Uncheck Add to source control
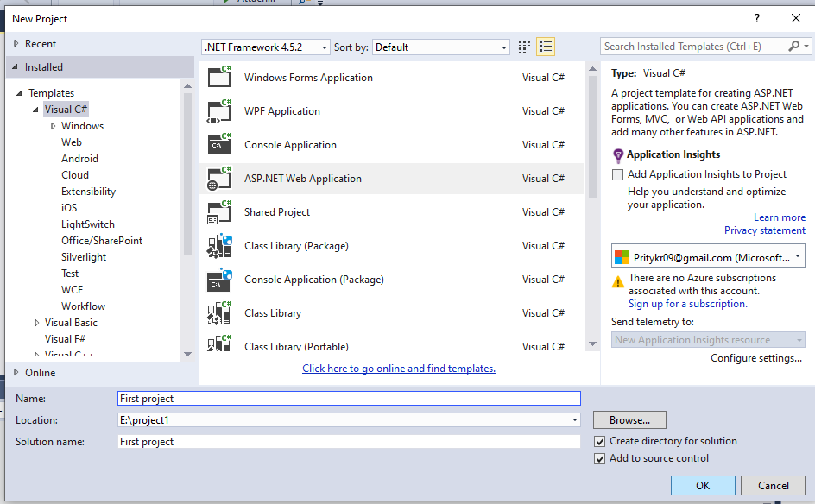The height and width of the screenshot is (504, 815). pos(599,458)
